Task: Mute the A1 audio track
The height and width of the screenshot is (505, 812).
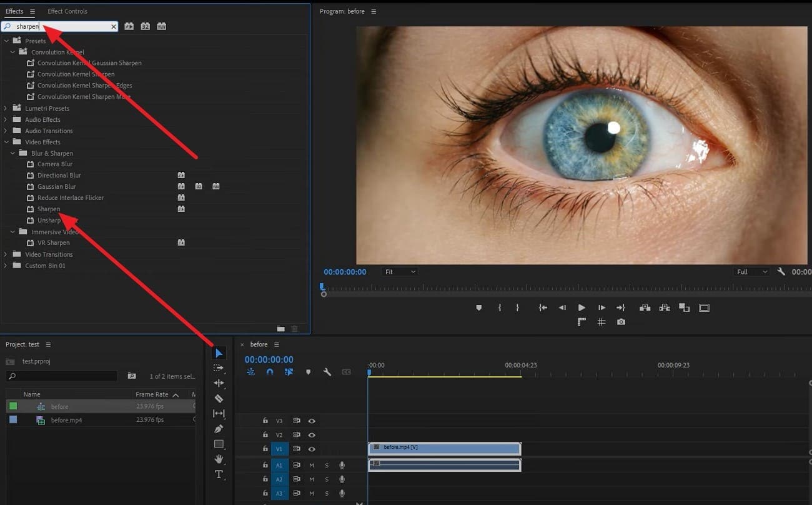Action: [312, 465]
